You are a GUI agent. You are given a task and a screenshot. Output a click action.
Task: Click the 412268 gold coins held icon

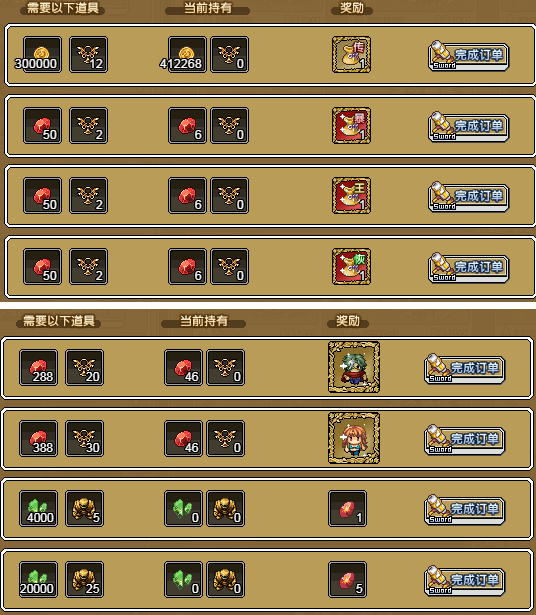coord(187,55)
